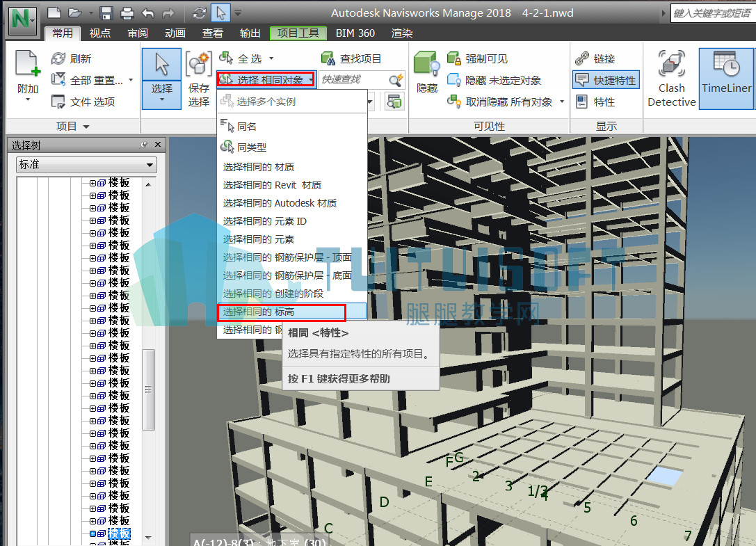Click the File Options (文件 选项) button
Image resolution: width=756 pixels, height=546 pixels.
83,102
